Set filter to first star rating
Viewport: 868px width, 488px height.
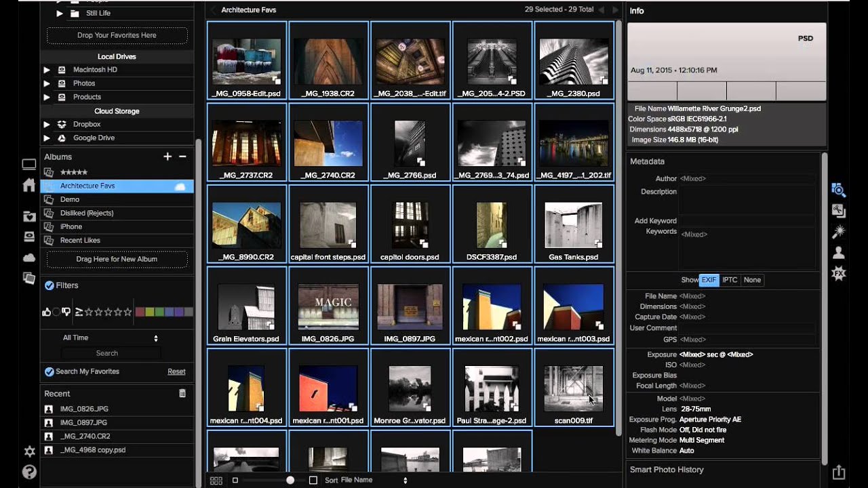click(88, 312)
